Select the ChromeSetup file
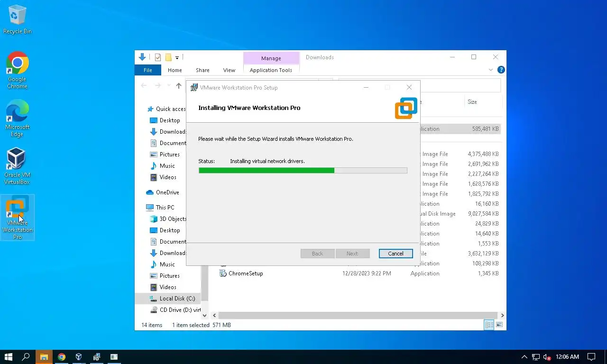Viewport: 607px width, 364px height. pos(241,273)
